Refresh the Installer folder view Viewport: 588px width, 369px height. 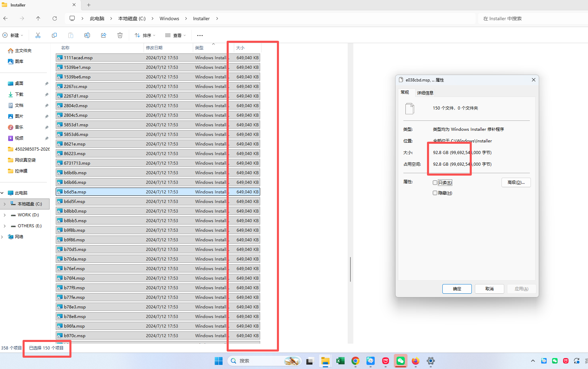(x=55, y=18)
